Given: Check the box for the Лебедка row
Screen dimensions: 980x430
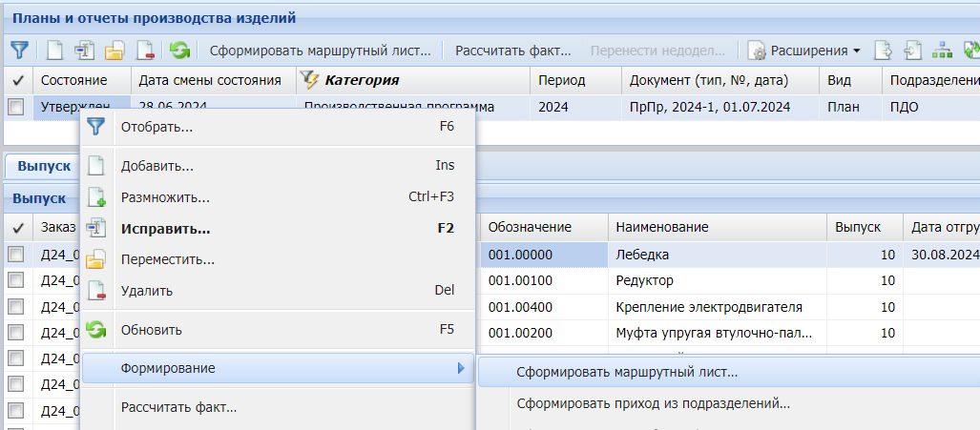Looking at the screenshot, I should pyautogui.click(x=16, y=255).
